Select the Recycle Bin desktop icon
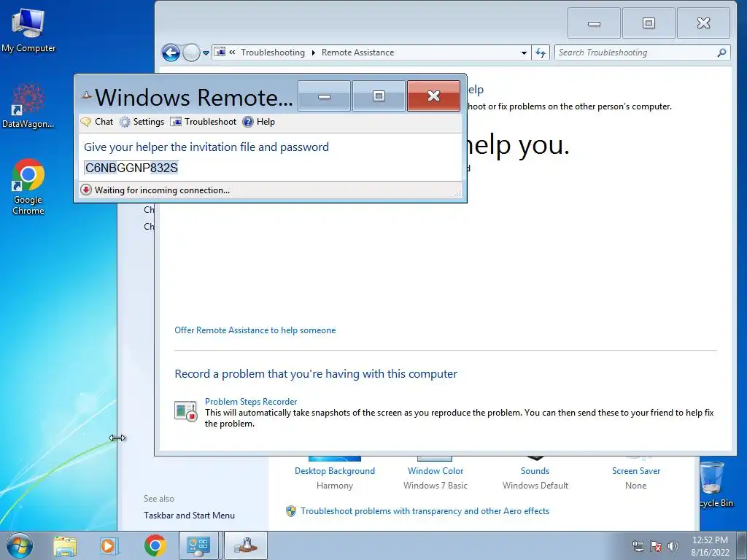The image size is (747, 560). [x=716, y=485]
